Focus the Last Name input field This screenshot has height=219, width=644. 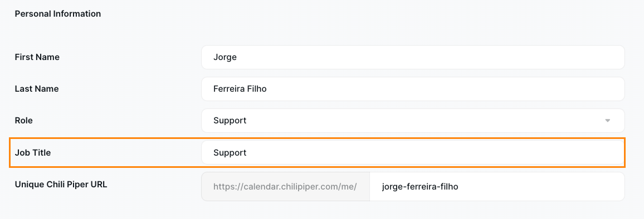coord(413,88)
